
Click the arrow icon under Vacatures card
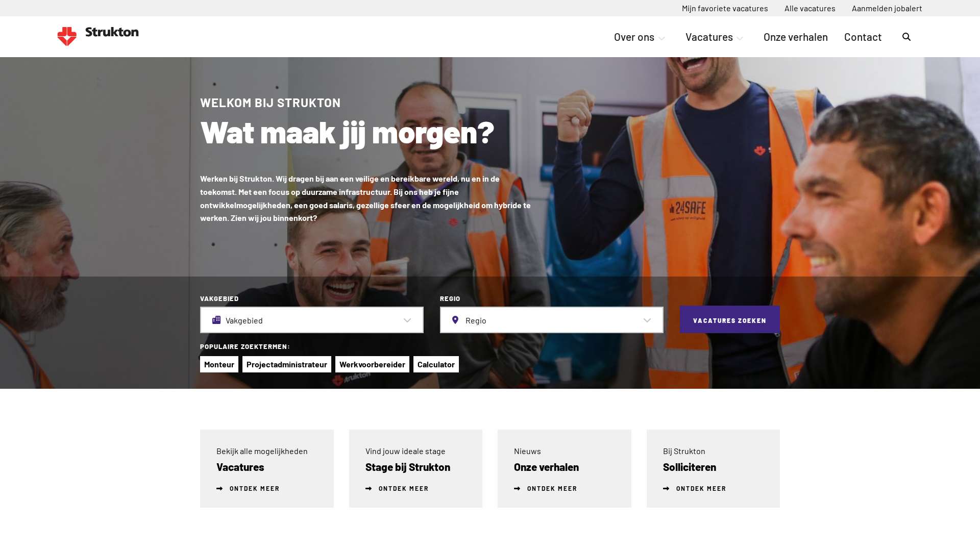(219, 489)
